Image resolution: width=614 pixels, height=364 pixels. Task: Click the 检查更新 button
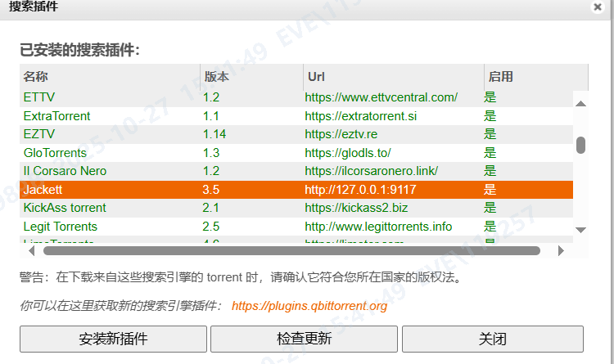point(304,339)
